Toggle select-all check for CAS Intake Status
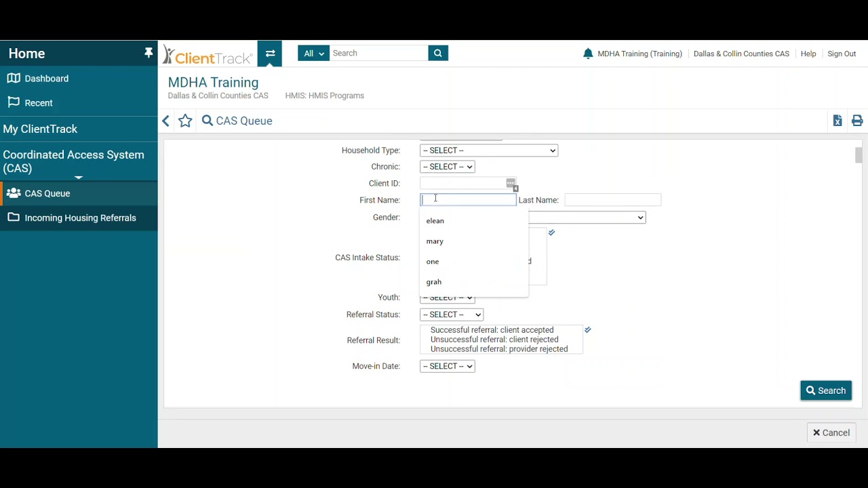The height and width of the screenshot is (488, 868). pyautogui.click(x=552, y=232)
